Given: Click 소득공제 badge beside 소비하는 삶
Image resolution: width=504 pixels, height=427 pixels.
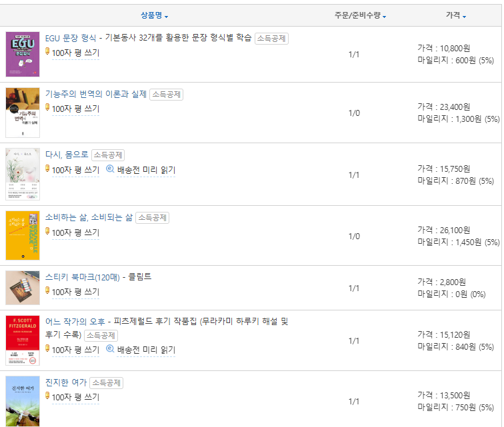Looking at the screenshot, I should click(x=153, y=218).
